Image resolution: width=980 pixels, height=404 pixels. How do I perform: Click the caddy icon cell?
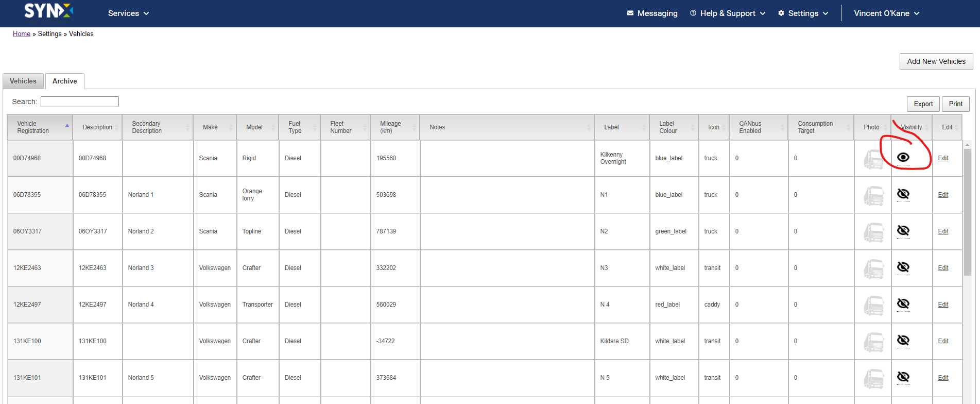[x=714, y=305]
